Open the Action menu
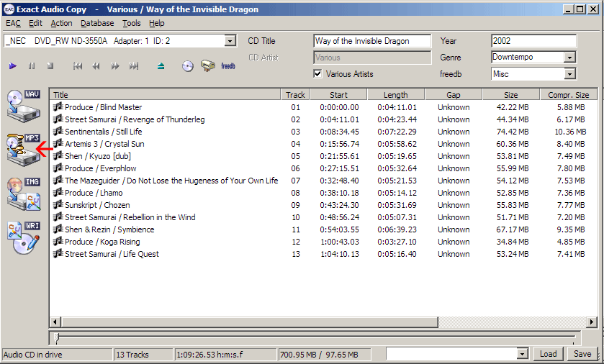Image resolution: width=604 pixels, height=364 pixels. coord(61,24)
